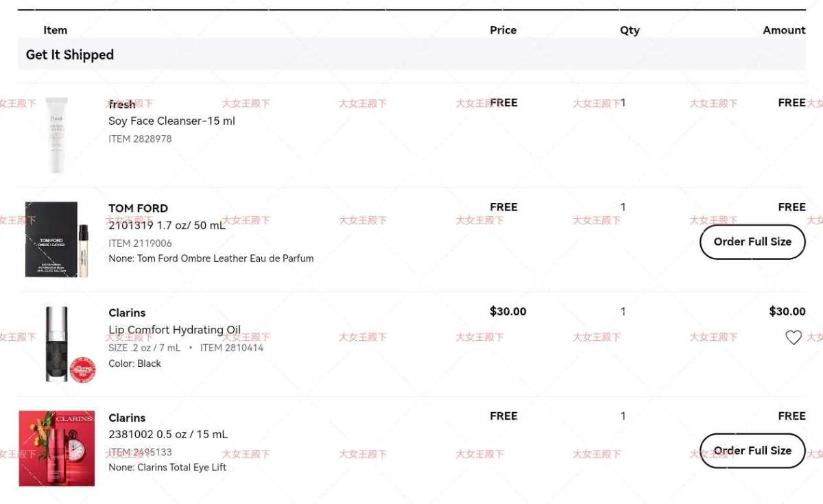Click the fresh brand name
The height and width of the screenshot is (504, 823).
pos(122,104)
